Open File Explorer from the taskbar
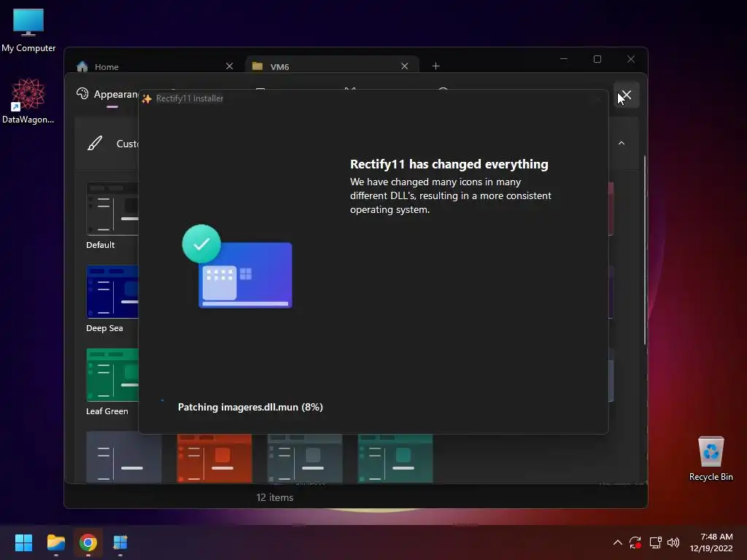The width and height of the screenshot is (747, 560). 55,542
